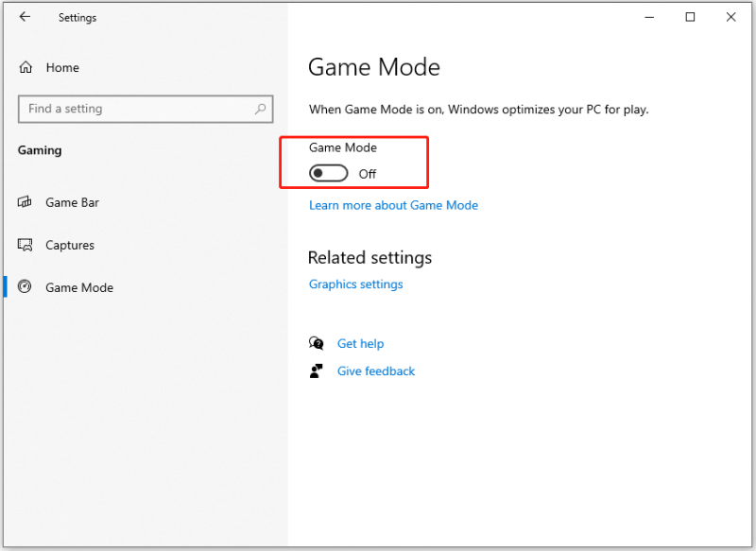Open the Graphics settings link
The width and height of the screenshot is (756, 551).
coord(356,284)
